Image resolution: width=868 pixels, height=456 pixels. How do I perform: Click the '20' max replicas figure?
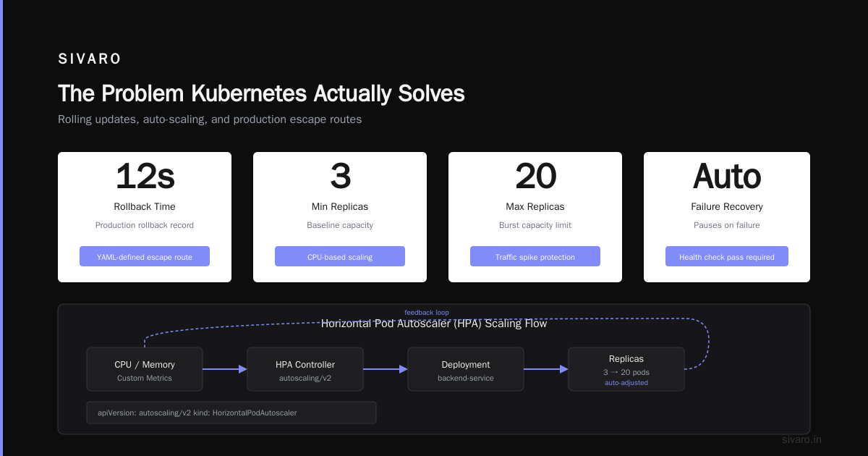pyautogui.click(x=535, y=176)
